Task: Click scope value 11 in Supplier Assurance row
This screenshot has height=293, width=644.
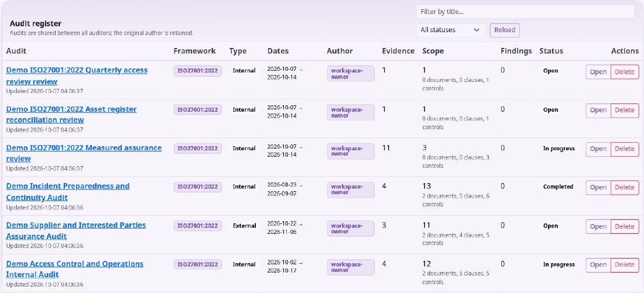Action: (426, 225)
